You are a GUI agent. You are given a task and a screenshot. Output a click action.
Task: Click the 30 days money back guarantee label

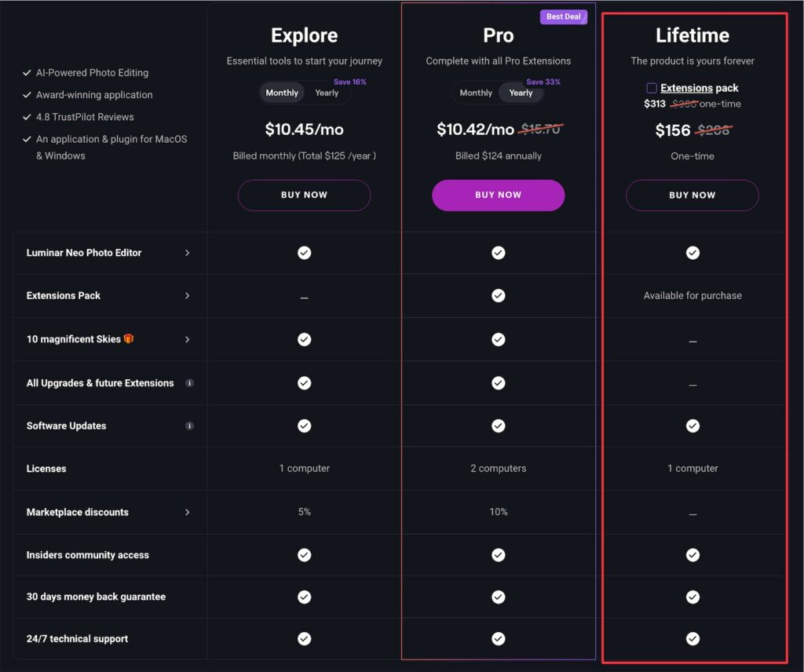tap(96, 597)
